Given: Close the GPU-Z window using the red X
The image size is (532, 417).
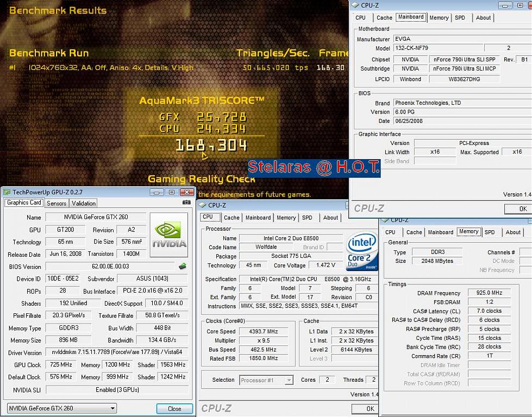Looking at the screenshot, I should point(186,192).
